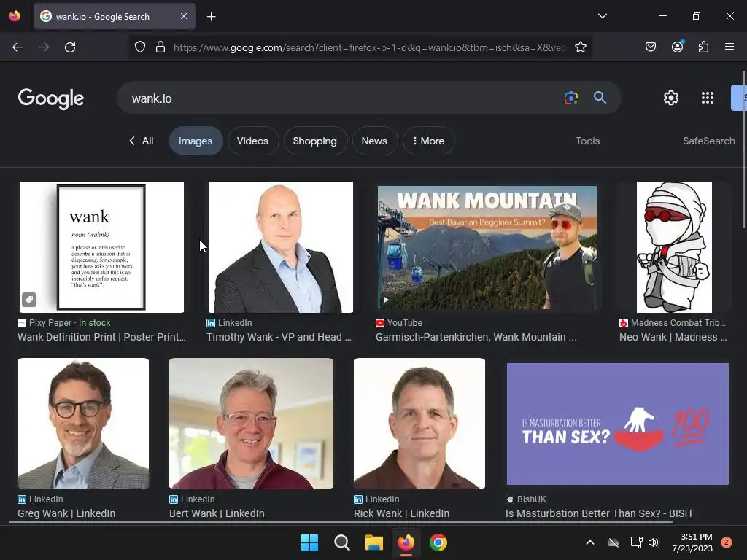Open the BISH purple banner thumbnail

point(617,424)
